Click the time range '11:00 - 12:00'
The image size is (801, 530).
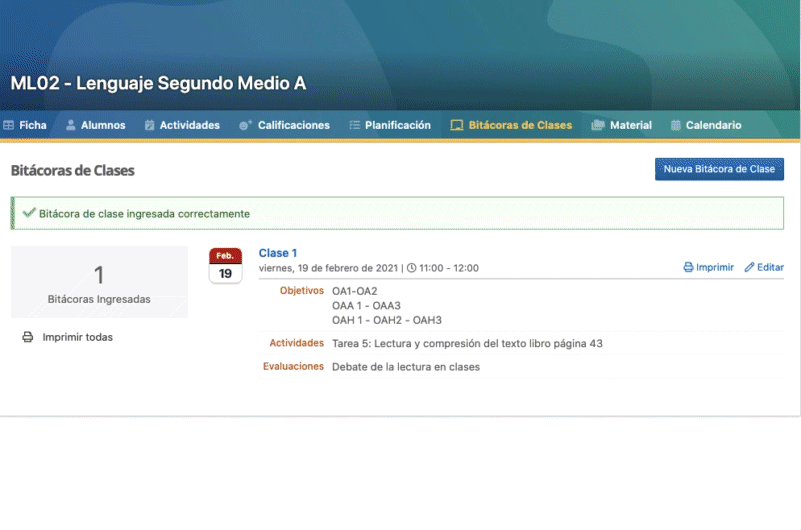pos(449,268)
